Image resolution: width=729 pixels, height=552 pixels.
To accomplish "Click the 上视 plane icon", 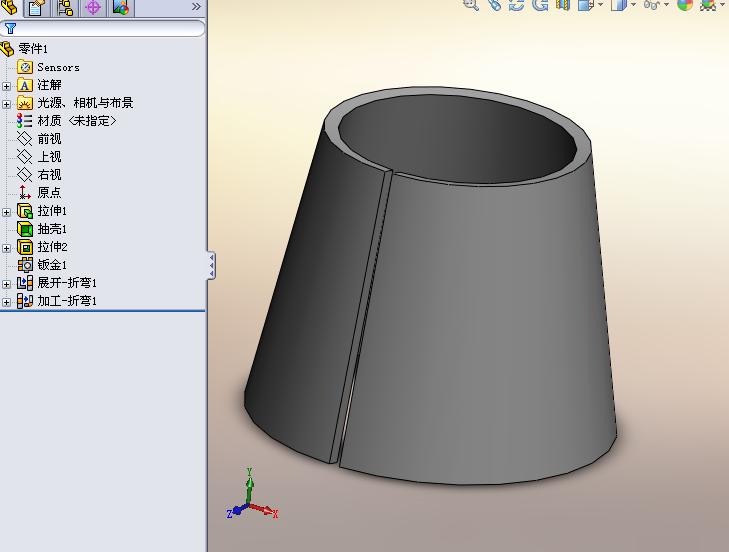I will (x=25, y=157).
